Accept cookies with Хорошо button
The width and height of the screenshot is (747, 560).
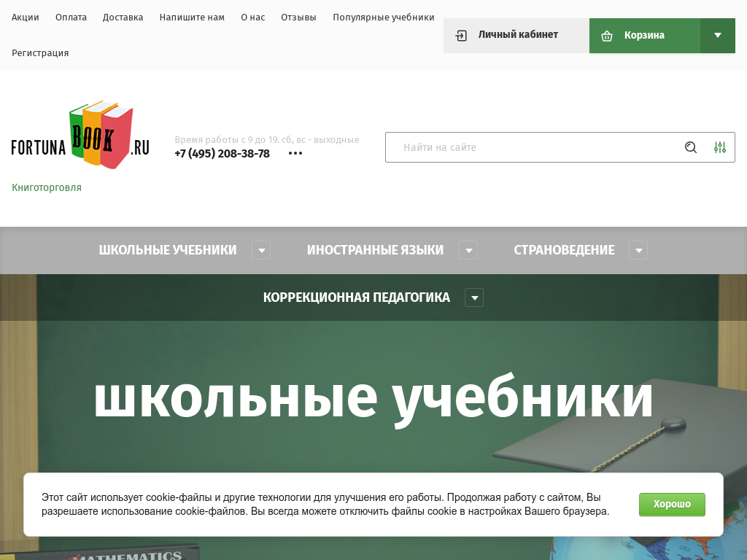click(x=672, y=505)
